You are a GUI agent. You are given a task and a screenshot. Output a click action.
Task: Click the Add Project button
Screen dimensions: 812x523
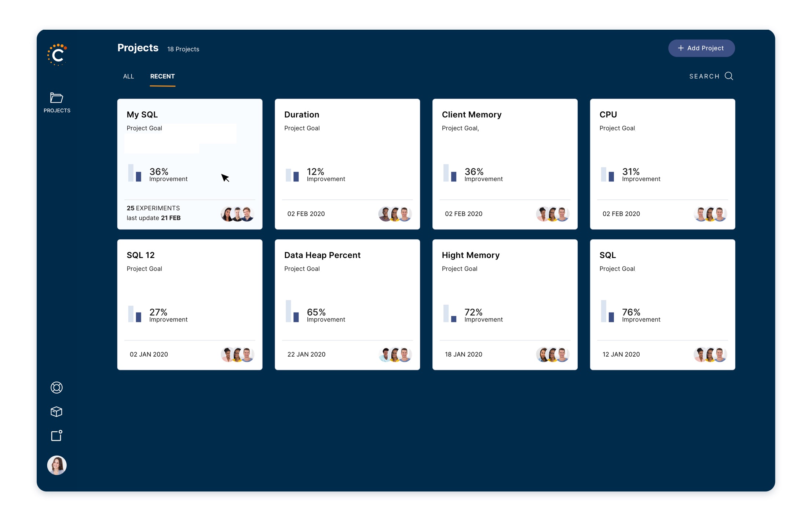701,48
